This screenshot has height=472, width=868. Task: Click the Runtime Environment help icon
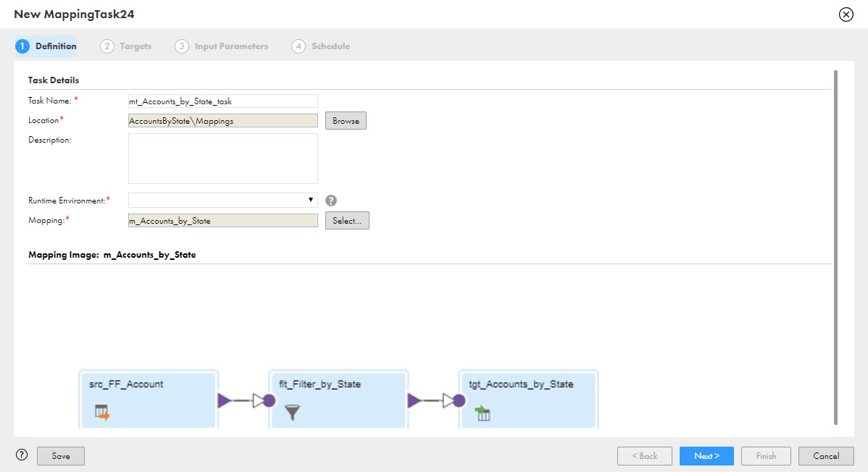pos(331,201)
